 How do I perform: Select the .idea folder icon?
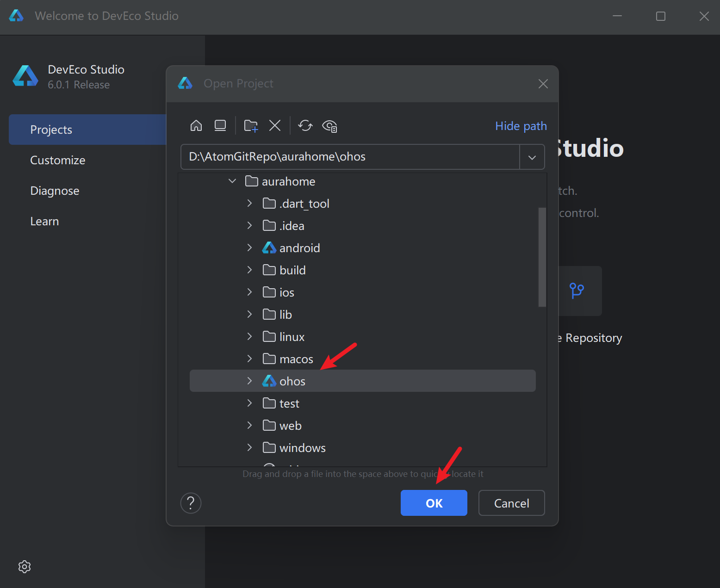(269, 225)
